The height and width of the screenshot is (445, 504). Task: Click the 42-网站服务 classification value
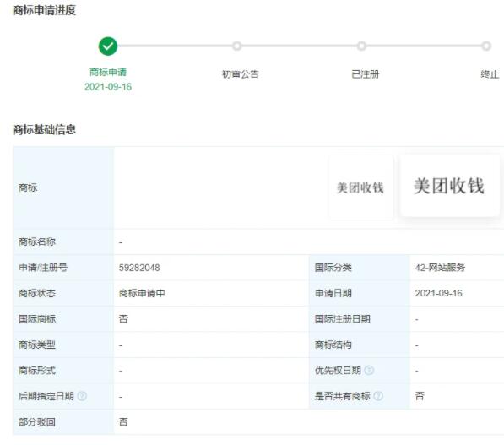[440, 268]
